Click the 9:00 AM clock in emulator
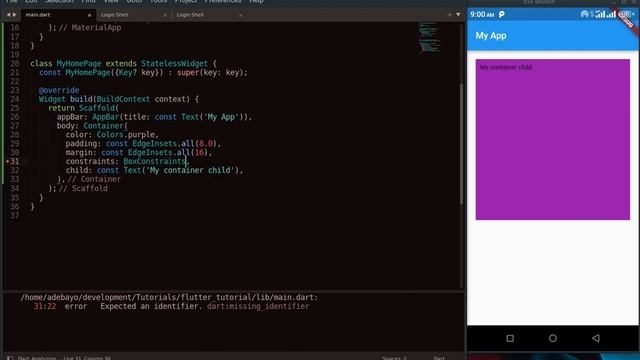 tap(482, 15)
